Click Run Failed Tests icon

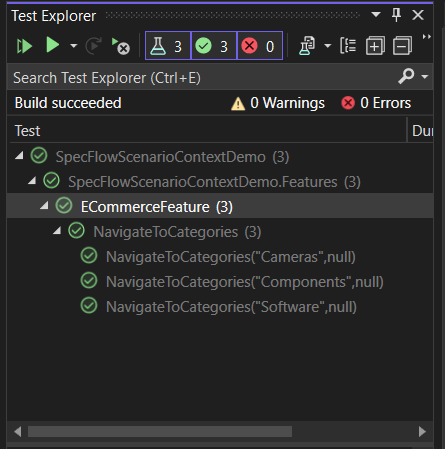120,46
